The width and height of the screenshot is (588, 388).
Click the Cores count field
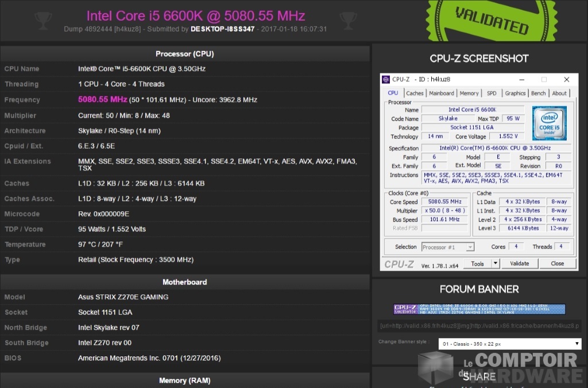pos(516,247)
